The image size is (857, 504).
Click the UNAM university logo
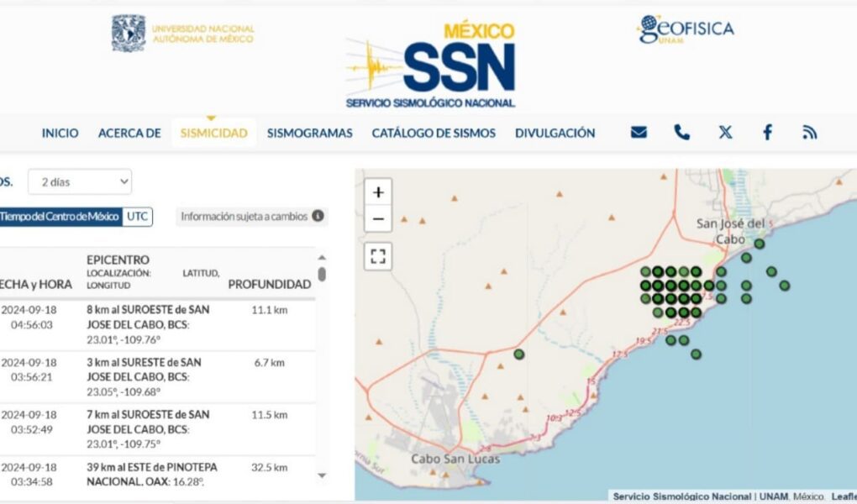pyautogui.click(x=183, y=34)
